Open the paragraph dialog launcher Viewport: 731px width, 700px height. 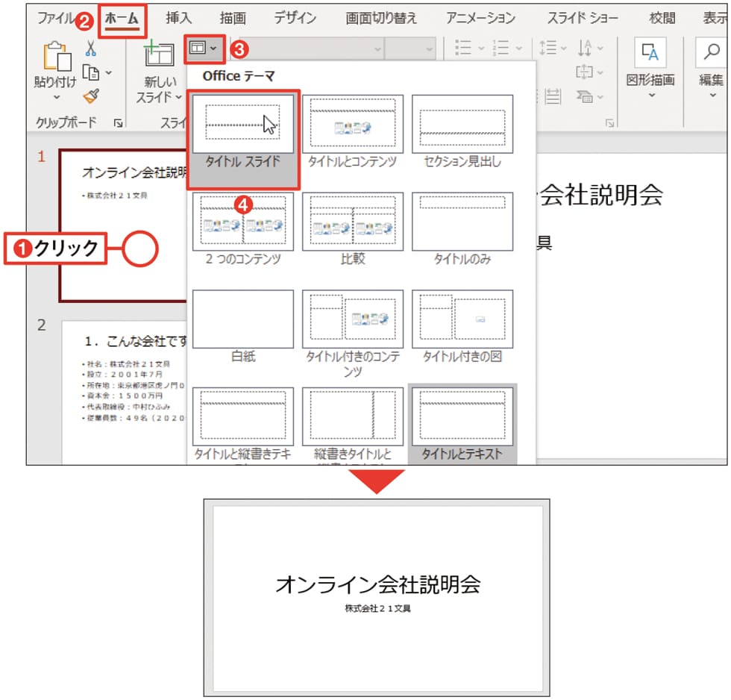click(x=610, y=122)
